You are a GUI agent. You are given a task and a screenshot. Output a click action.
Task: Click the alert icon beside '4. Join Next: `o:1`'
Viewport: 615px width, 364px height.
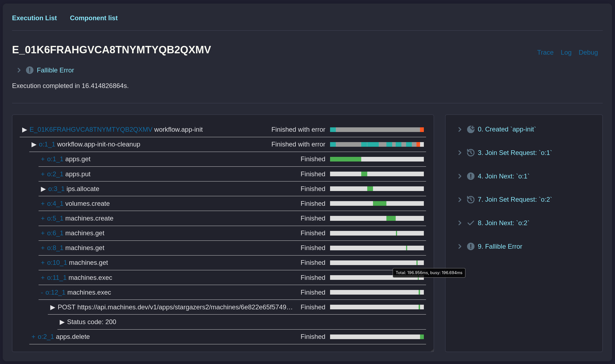470,176
